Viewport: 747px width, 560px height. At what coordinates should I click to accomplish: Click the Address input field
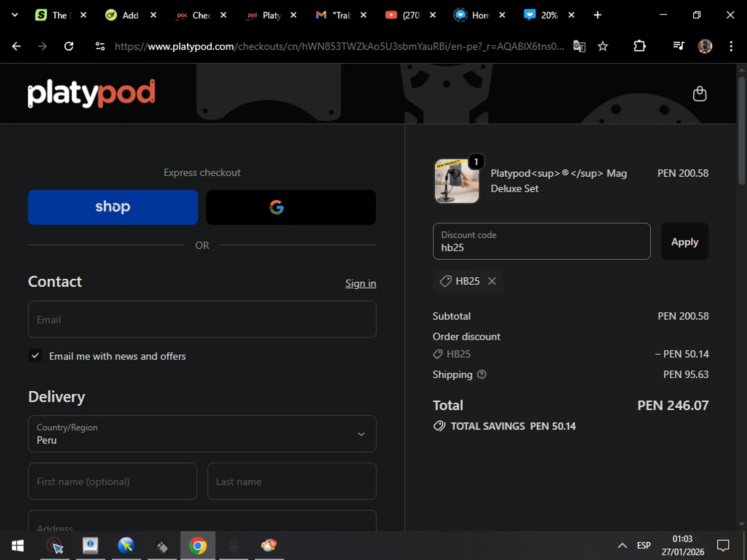(x=202, y=521)
